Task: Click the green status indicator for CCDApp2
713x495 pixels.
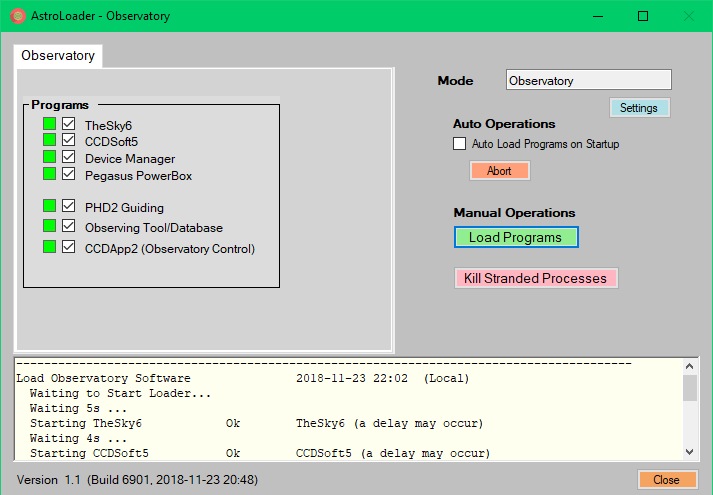Action: 50,247
